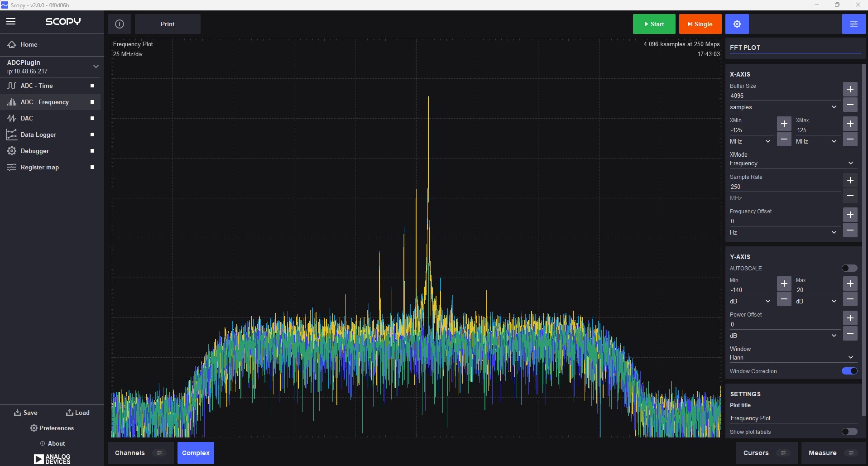Open the info panel for the plot
The image size is (868, 466).
119,24
